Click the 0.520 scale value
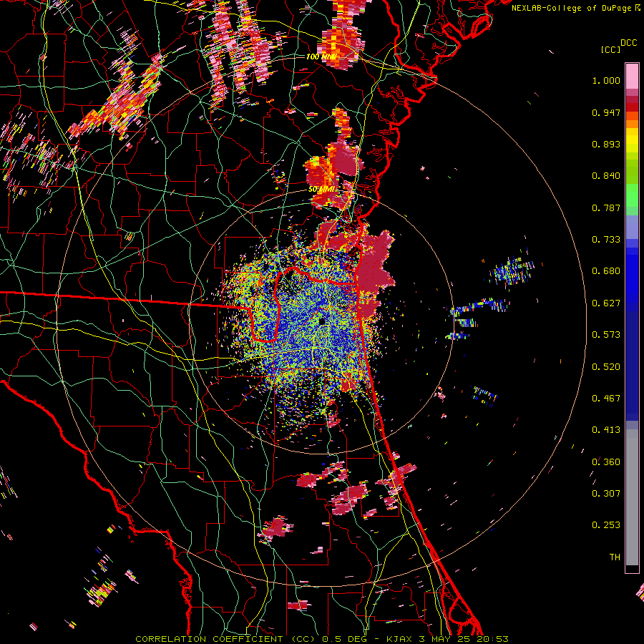 coord(606,367)
